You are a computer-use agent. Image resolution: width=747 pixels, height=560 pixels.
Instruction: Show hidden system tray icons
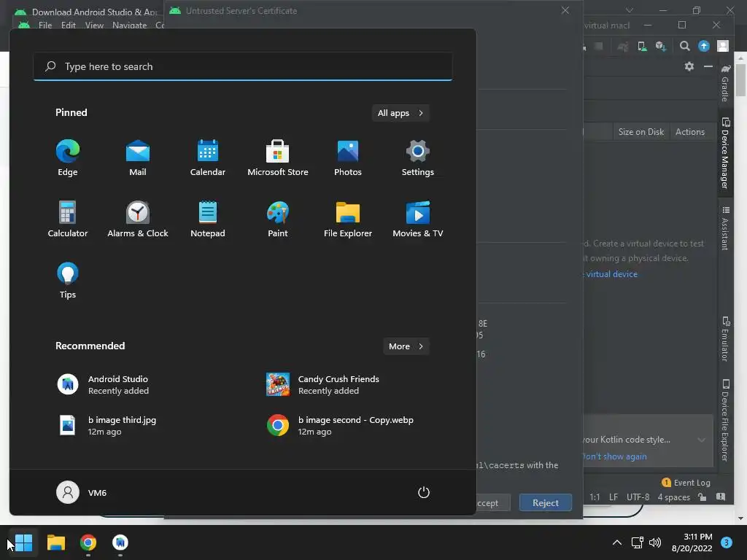tap(617, 542)
